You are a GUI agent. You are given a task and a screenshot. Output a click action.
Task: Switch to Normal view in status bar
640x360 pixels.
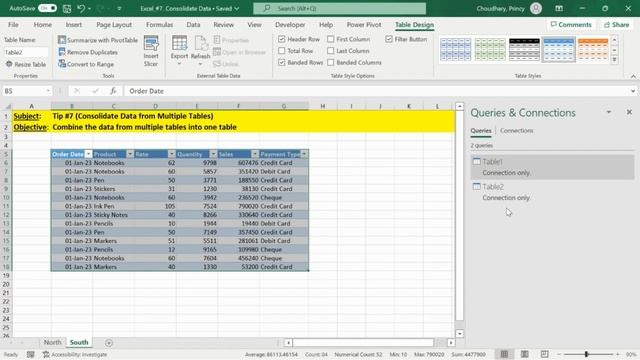(504, 354)
